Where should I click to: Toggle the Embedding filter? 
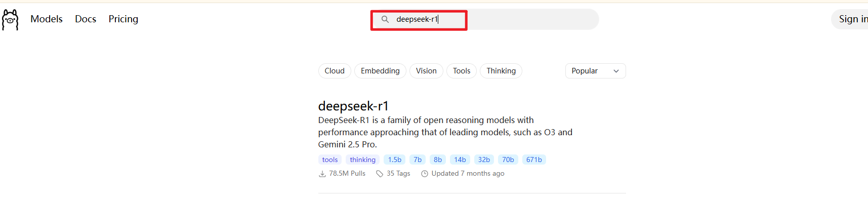[380, 71]
